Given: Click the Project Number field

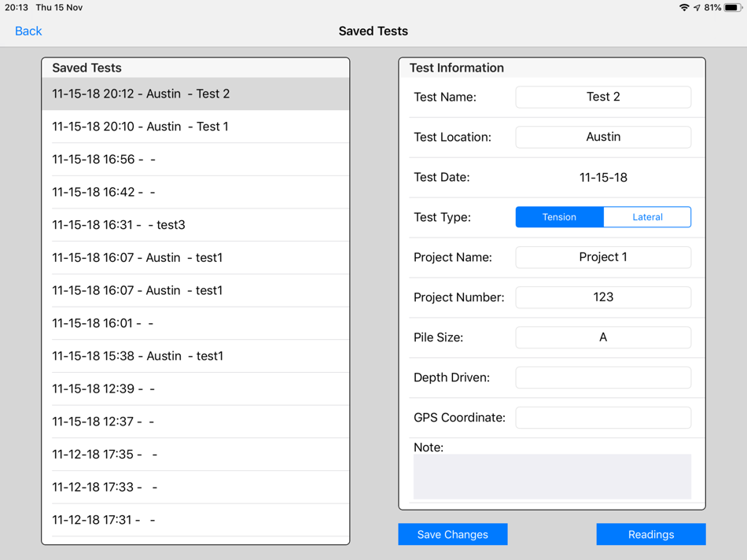Looking at the screenshot, I should pyautogui.click(x=603, y=297).
